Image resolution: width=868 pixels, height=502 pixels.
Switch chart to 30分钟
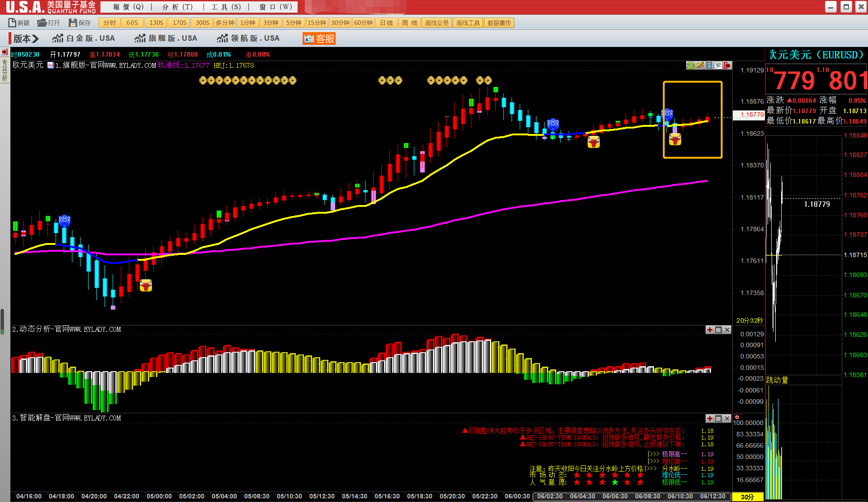click(340, 23)
